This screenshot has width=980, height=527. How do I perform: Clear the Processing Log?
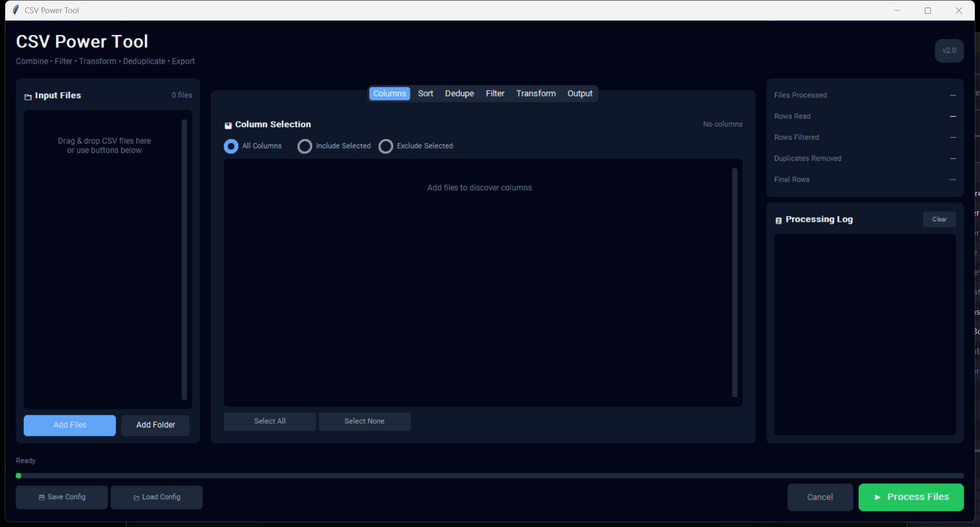coord(939,219)
